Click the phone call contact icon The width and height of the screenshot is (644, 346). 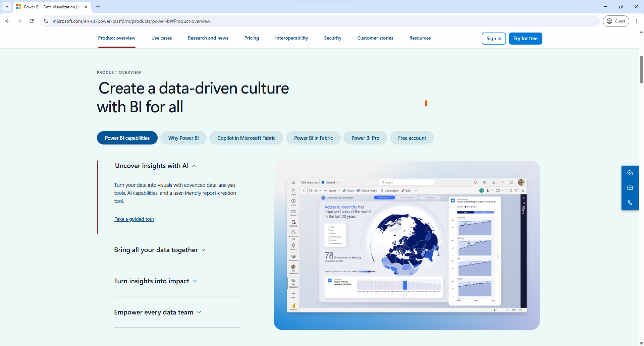point(630,203)
